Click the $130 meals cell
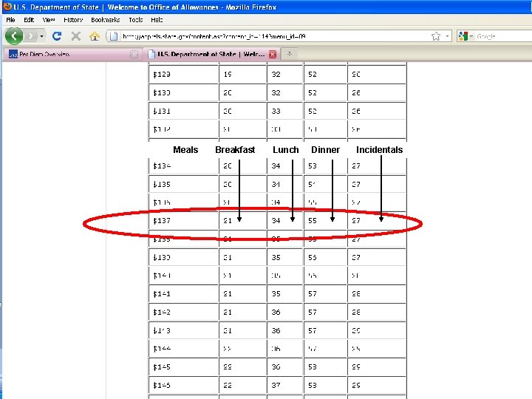Image resolution: width=532 pixels, height=399 pixels. click(x=183, y=92)
